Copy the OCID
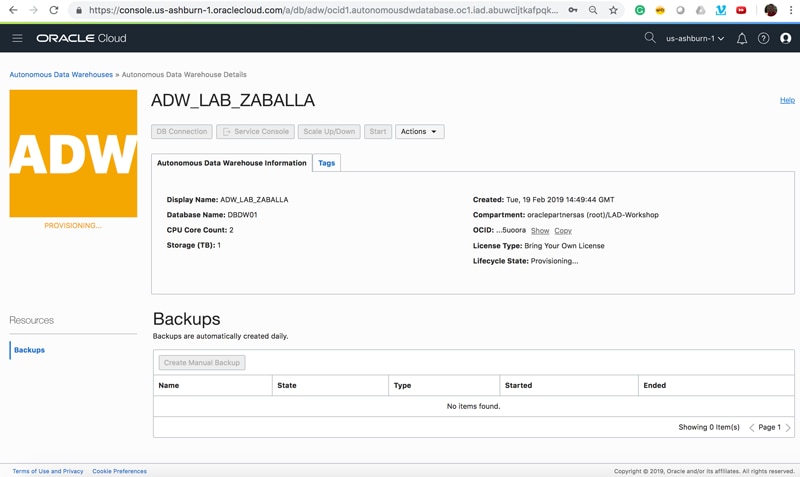The width and height of the screenshot is (800, 477). 563,231
